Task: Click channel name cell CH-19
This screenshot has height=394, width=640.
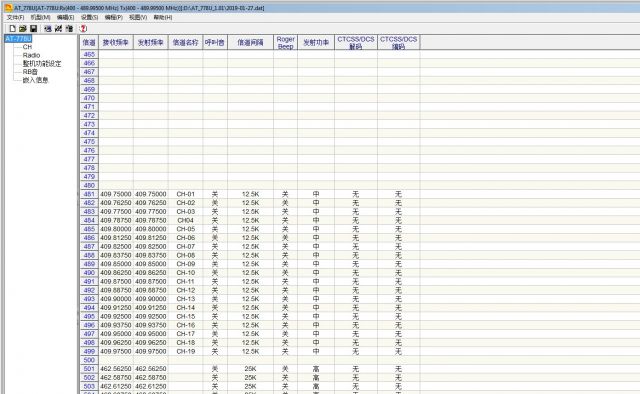Action: tap(185, 352)
